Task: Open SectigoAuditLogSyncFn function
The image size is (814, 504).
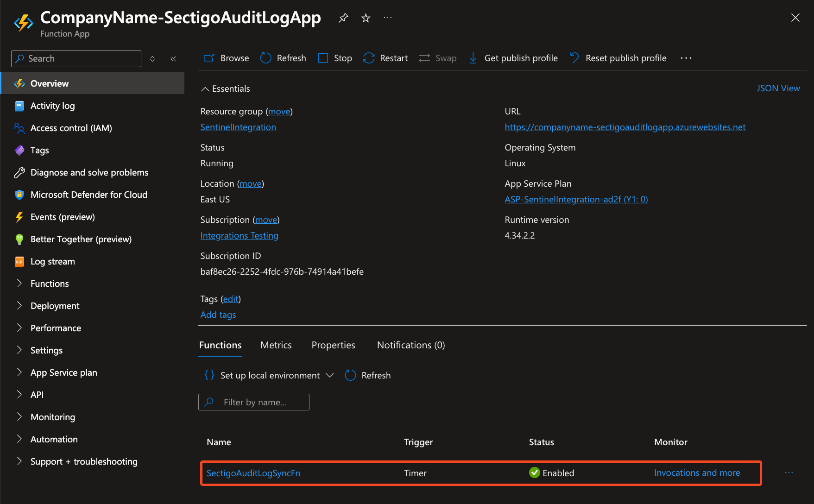Action: (253, 473)
